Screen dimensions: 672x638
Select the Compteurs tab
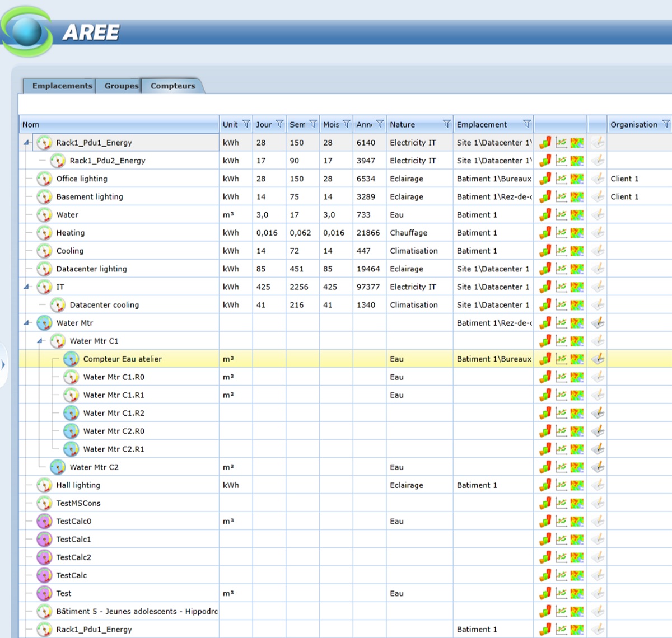(x=172, y=86)
